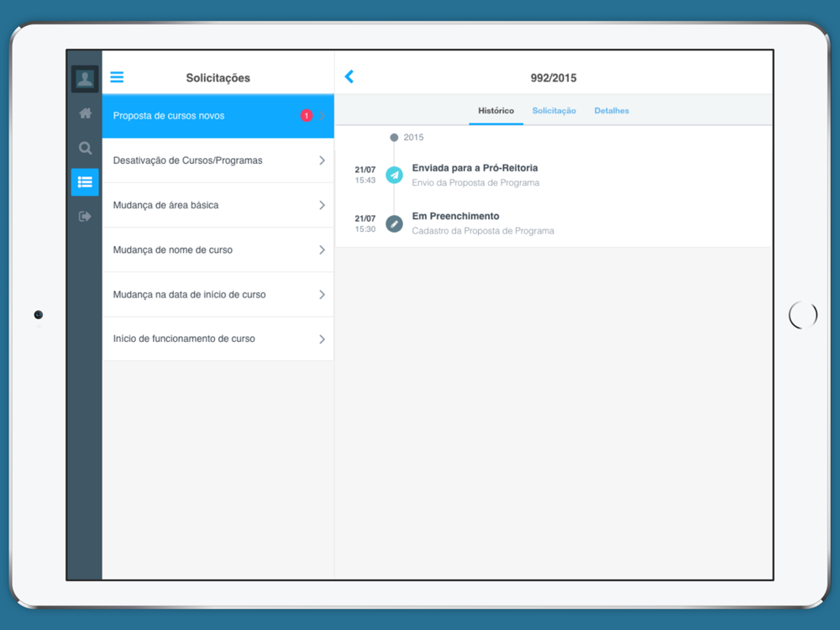Click the red notification badge

pyautogui.click(x=307, y=116)
